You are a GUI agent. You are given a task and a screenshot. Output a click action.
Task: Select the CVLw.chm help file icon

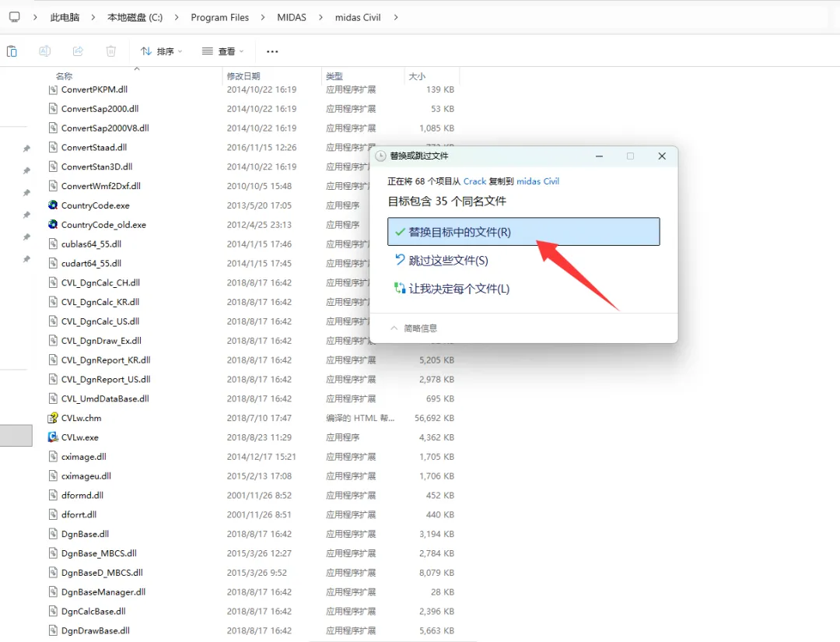coord(53,417)
